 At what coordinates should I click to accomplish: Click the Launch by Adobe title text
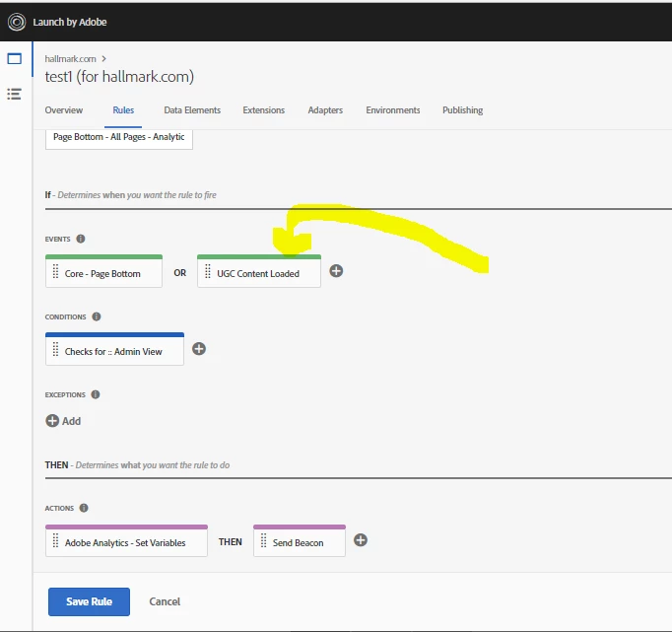[x=70, y=22]
